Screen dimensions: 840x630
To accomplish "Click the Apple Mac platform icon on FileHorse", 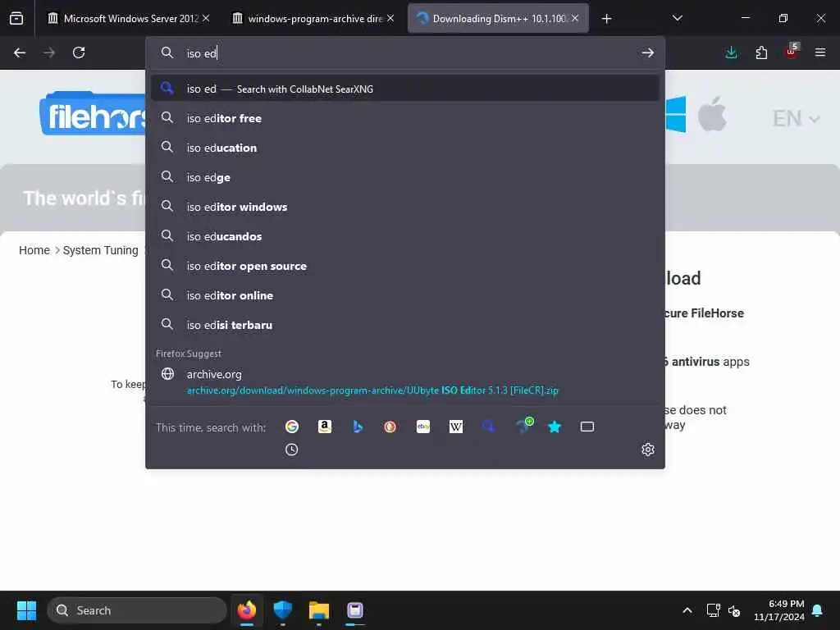I will [x=712, y=114].
